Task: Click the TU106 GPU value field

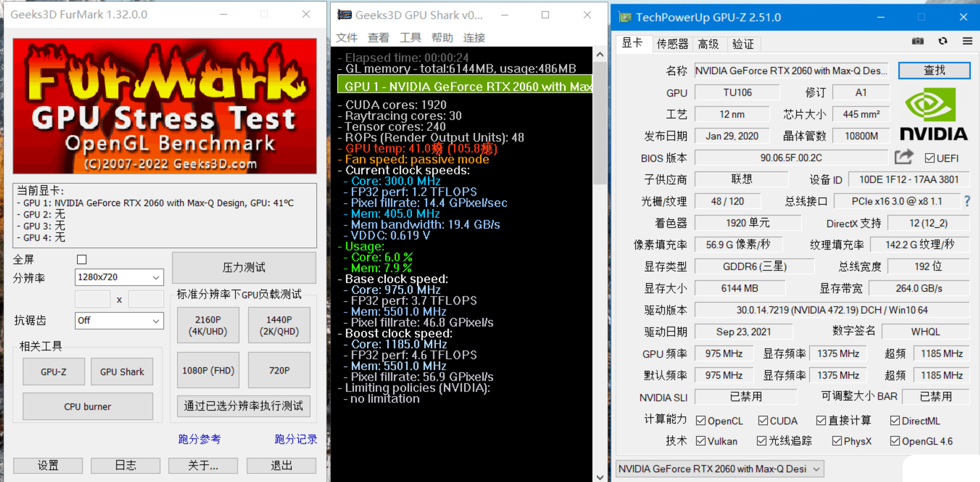Action: [x=737, y=92]
